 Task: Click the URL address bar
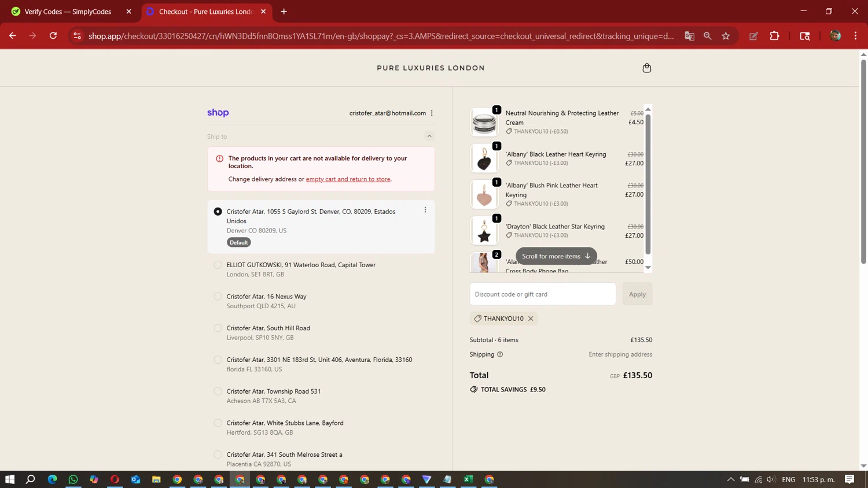click(x=381, y=36)
